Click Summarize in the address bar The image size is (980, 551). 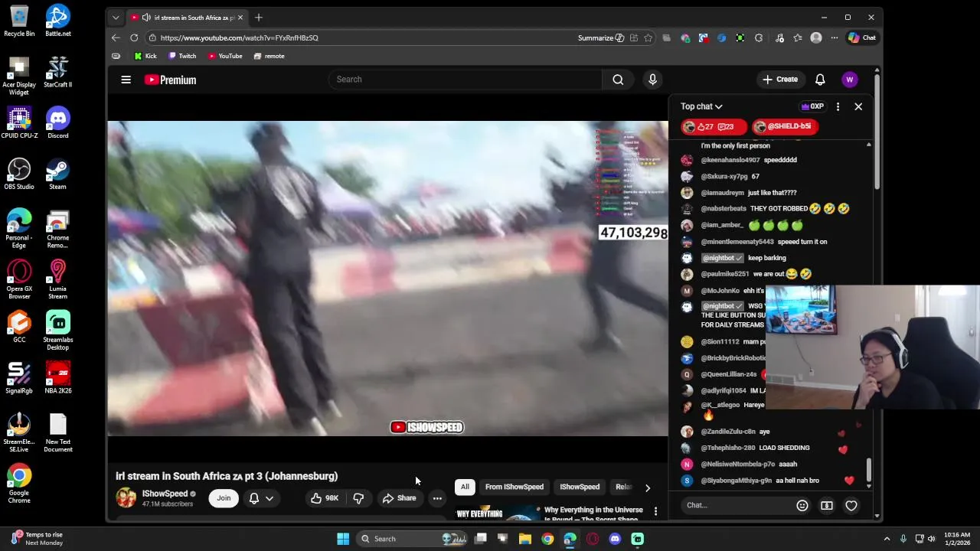tap(600, 37)
